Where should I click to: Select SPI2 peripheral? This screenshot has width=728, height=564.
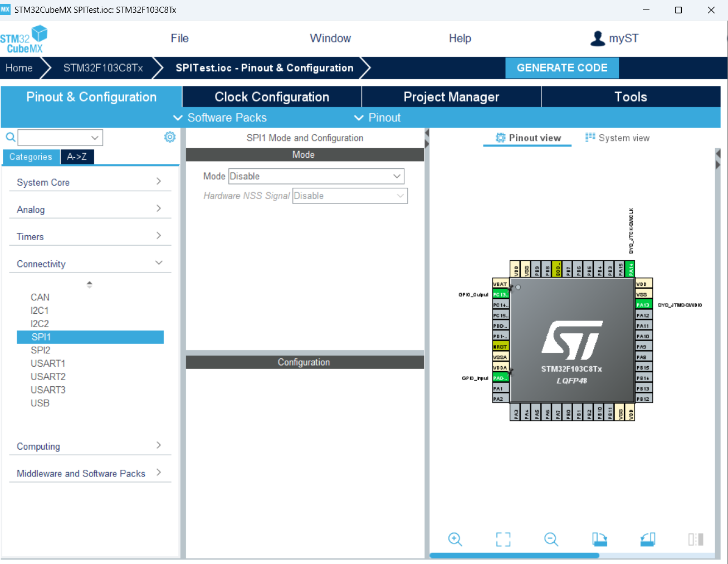point(41,350)
